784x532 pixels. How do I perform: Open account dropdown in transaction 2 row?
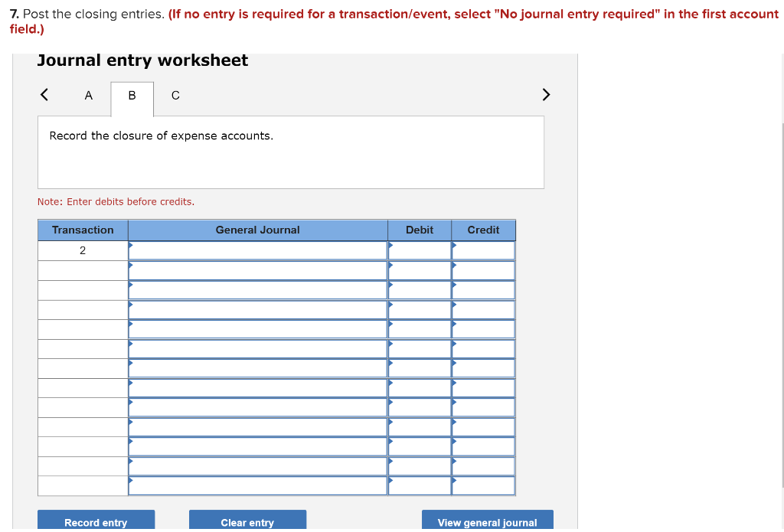pyautogui.click(x=257, y=250)
